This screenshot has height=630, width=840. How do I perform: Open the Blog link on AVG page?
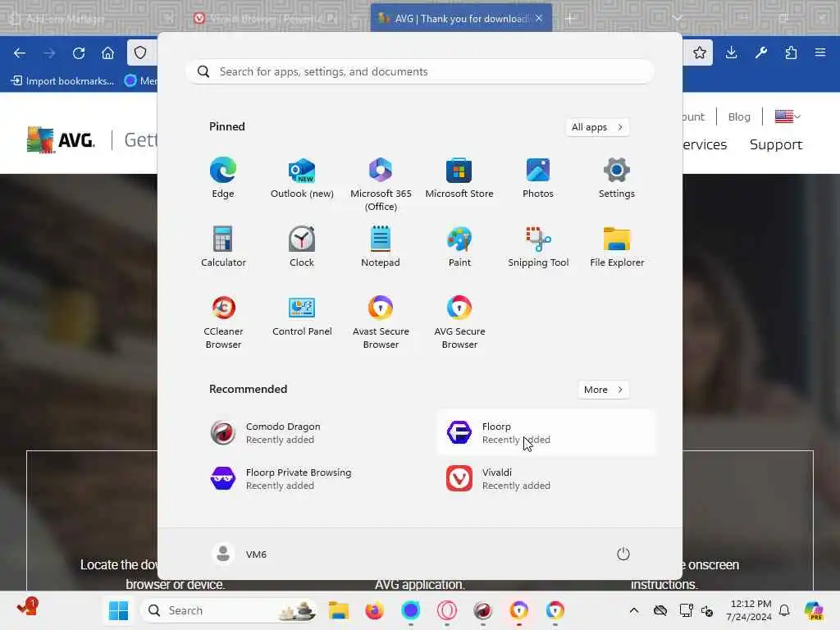739,116
